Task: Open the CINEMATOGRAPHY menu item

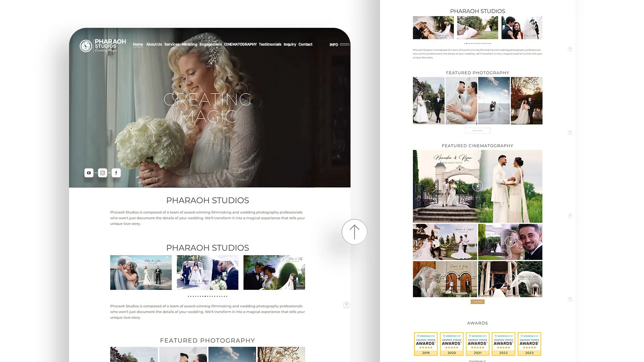Action: (x=240, y=44)
